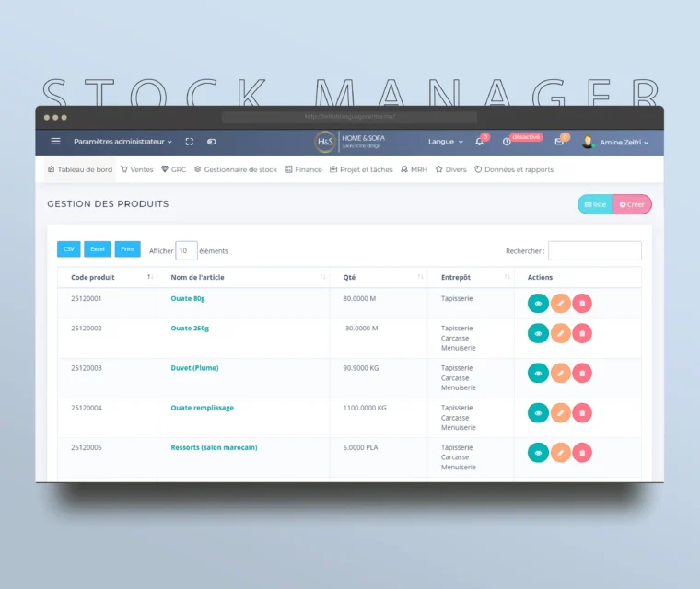Viewport: 700px width, 589px height.
Task: Export table using CSV button
Action: click(x=69, y=249)
